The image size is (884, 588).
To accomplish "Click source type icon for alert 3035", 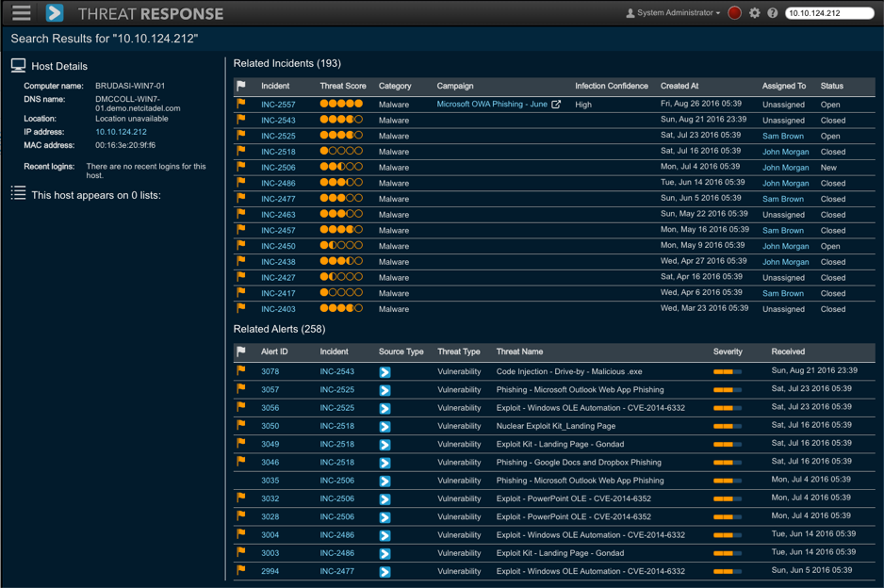I will [x=385, y=481].
